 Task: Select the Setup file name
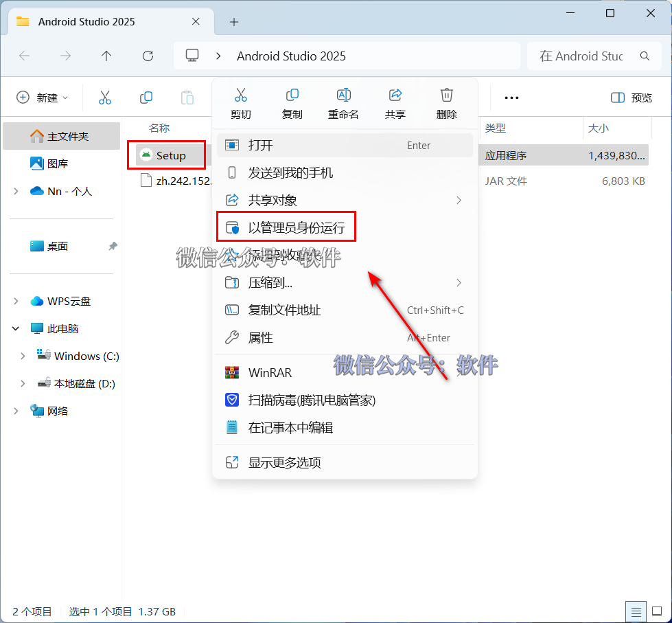pos(171,156)
